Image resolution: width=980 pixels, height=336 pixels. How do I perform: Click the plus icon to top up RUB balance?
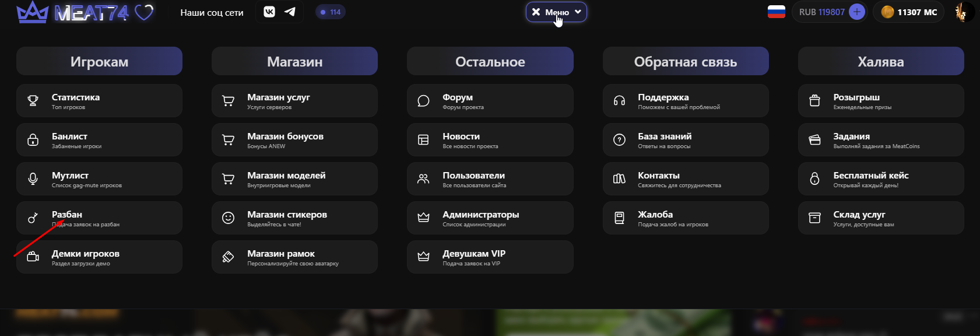(856, 12)
